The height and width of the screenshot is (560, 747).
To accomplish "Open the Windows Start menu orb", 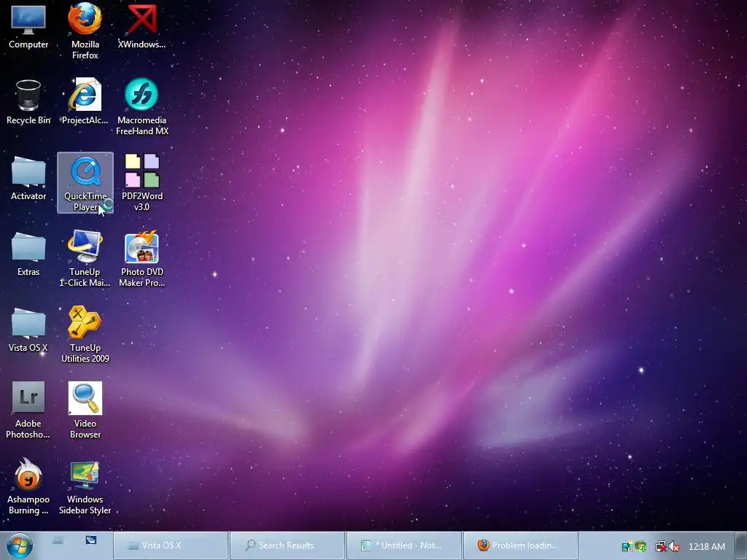I will pyautogui.click(x=20, y=545).
